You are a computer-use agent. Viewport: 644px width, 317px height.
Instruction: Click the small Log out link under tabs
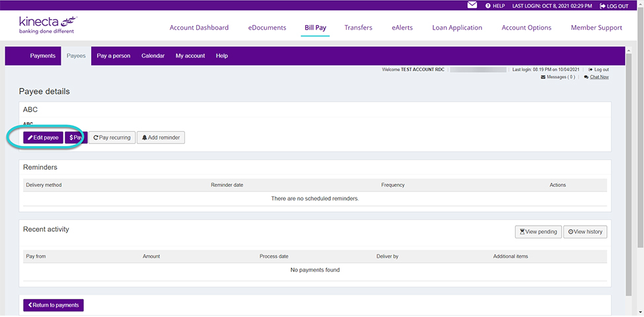pos(599,70)
